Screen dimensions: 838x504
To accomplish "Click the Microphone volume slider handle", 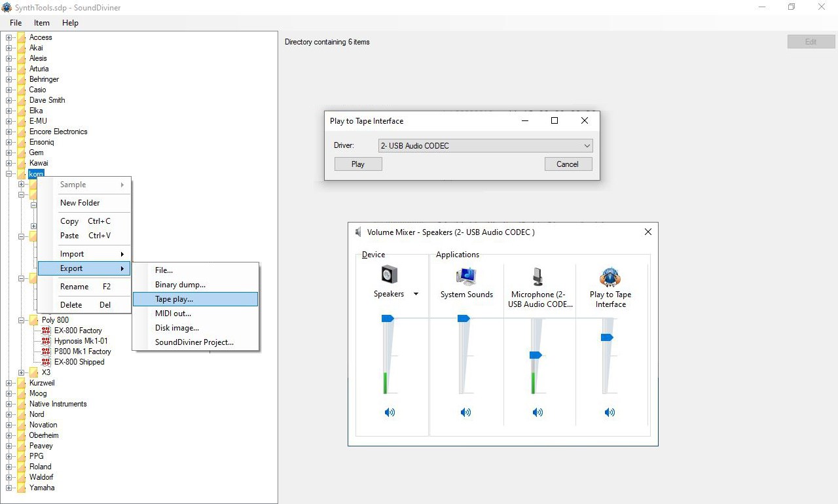I will pos(536,355).
